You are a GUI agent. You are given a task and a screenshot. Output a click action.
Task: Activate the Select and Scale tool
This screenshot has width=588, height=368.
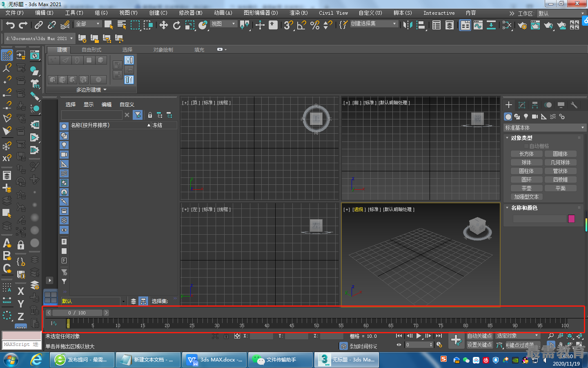pyautogui.click(x=190, y=25)
